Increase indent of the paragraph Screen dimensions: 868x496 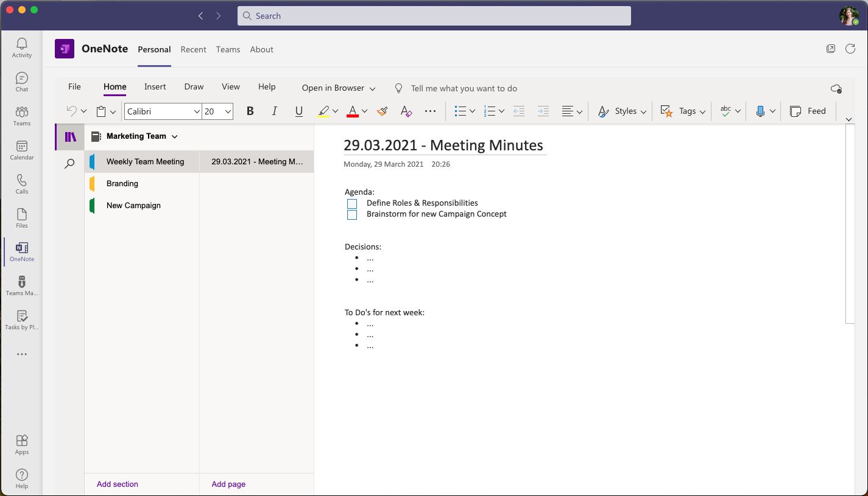coord(543,111)
